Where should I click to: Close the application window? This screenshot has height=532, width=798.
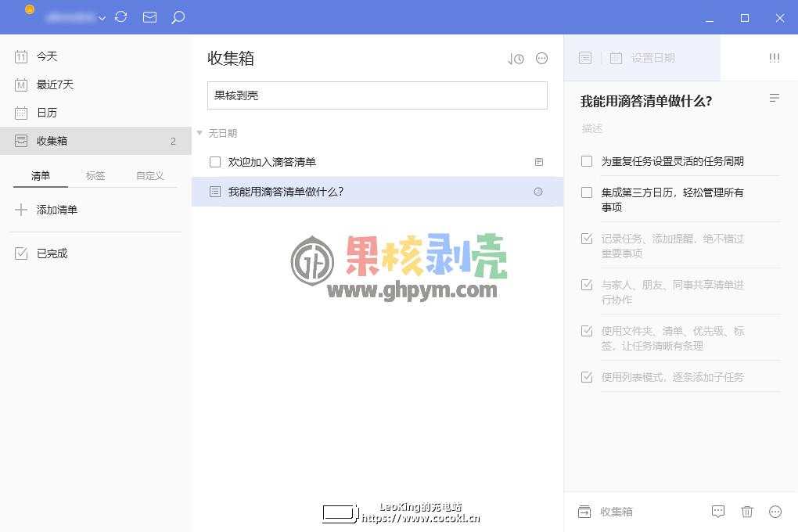[x=780, y=18]
